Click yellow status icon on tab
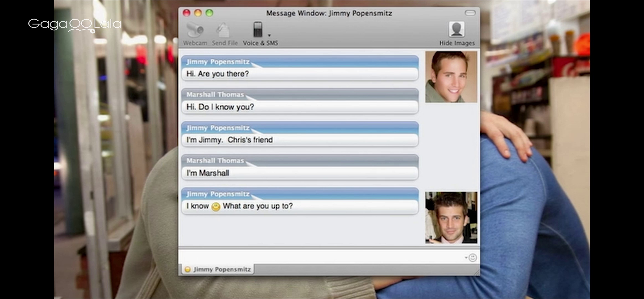 [x=188, y=269]
